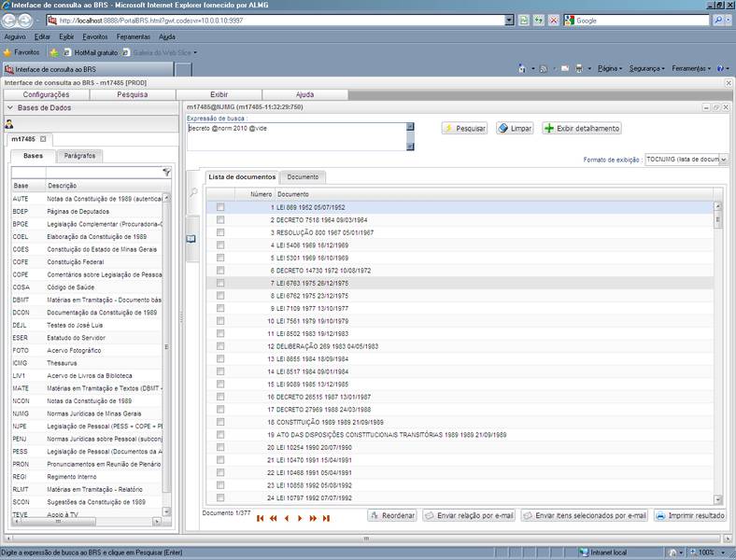Open the Formato de exibição dropdown
The image size is (736, 560).
[725, 160]
